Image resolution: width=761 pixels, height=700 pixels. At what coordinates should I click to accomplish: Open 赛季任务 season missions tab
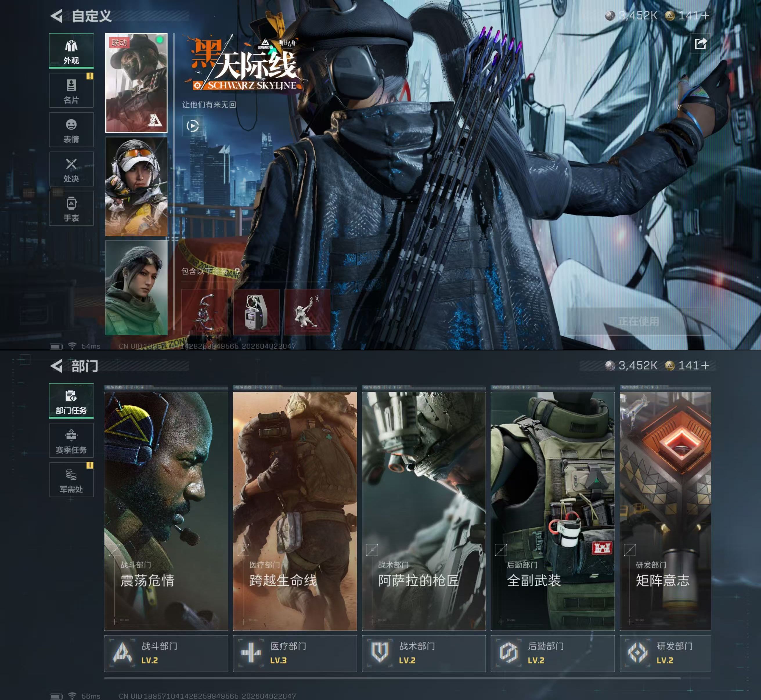(71, 440)
